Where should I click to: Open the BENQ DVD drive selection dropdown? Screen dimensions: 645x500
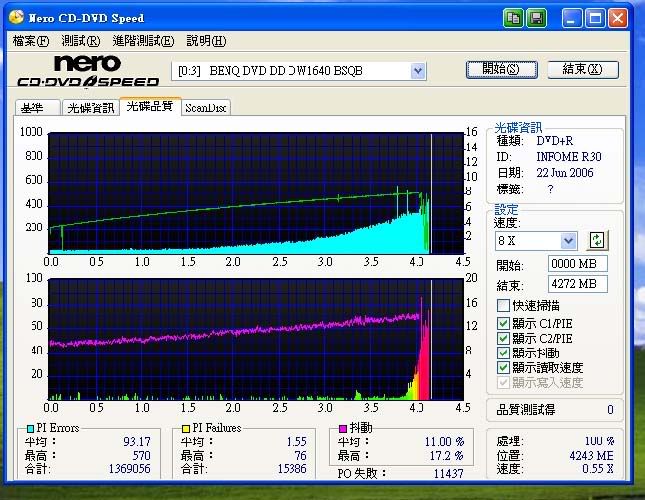coord(418,70)
